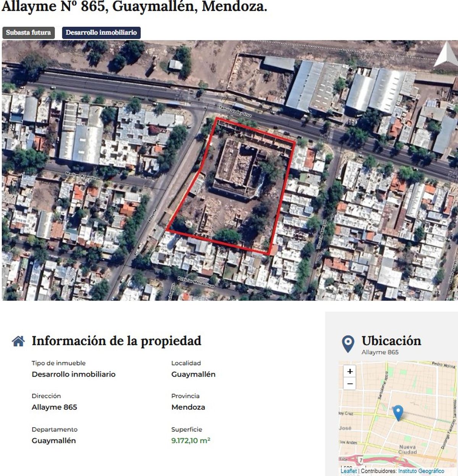Select the Subasta futura tag
Viewport: 458px width, 476px height.
[x=29, y=33]
